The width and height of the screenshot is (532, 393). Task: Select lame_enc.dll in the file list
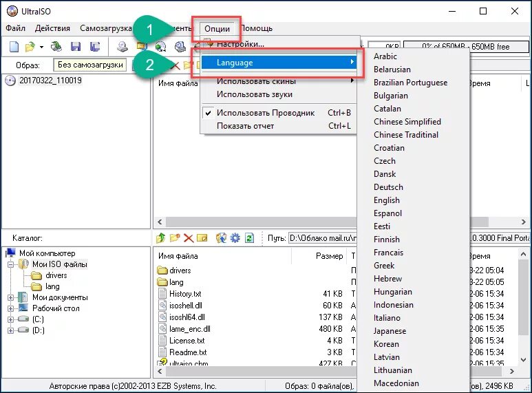pos(190,329)
